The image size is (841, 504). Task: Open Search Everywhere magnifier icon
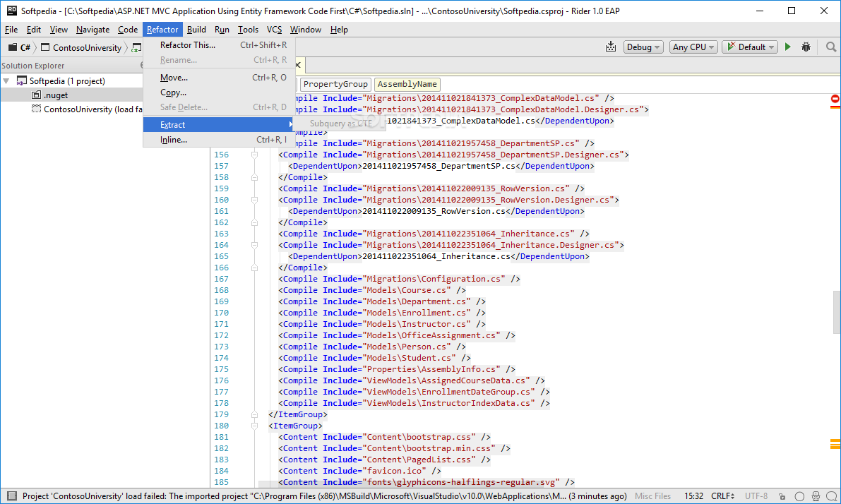coord(831,47)
